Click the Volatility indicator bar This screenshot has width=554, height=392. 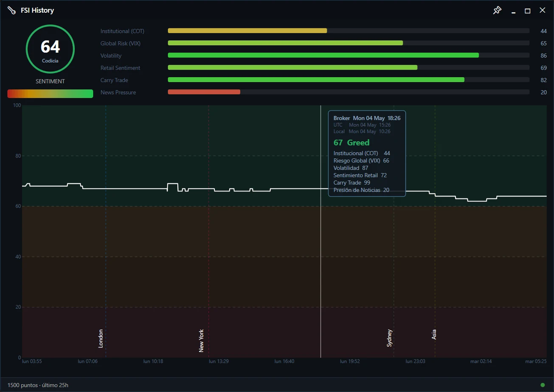click(349, 55)
